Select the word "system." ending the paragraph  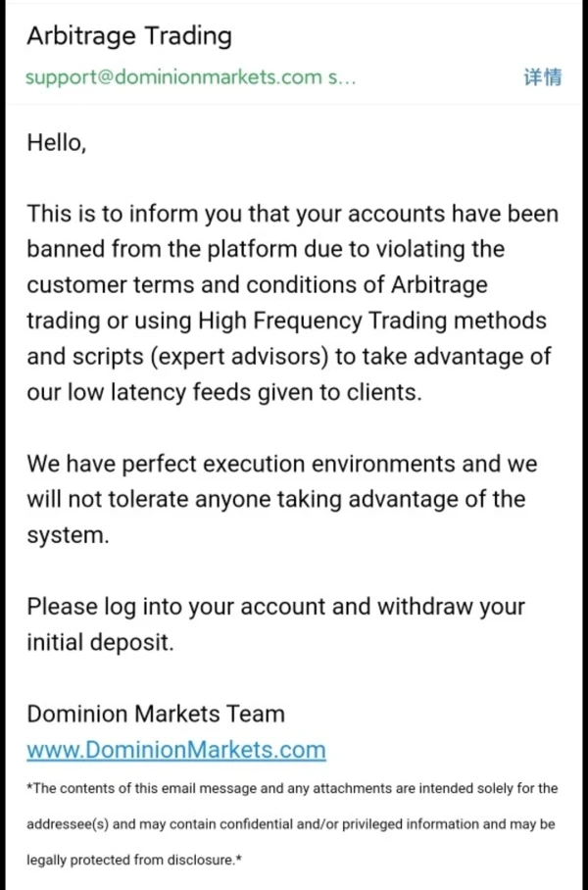point(67,535)
